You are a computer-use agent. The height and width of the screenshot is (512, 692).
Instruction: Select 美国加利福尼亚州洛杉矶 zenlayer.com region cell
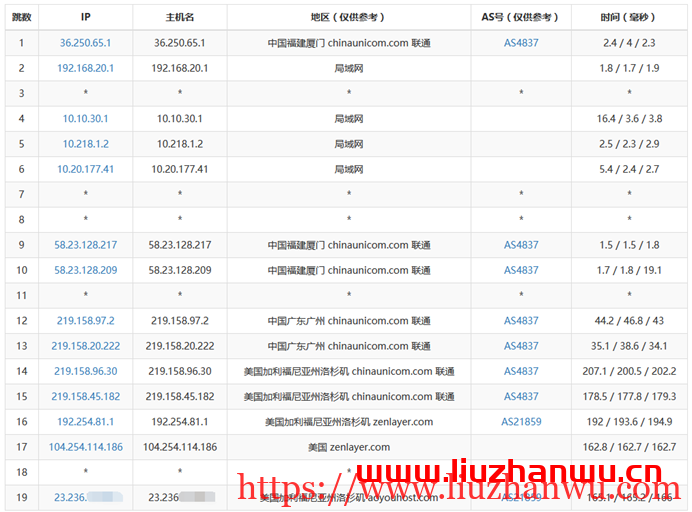coord(349,422)
